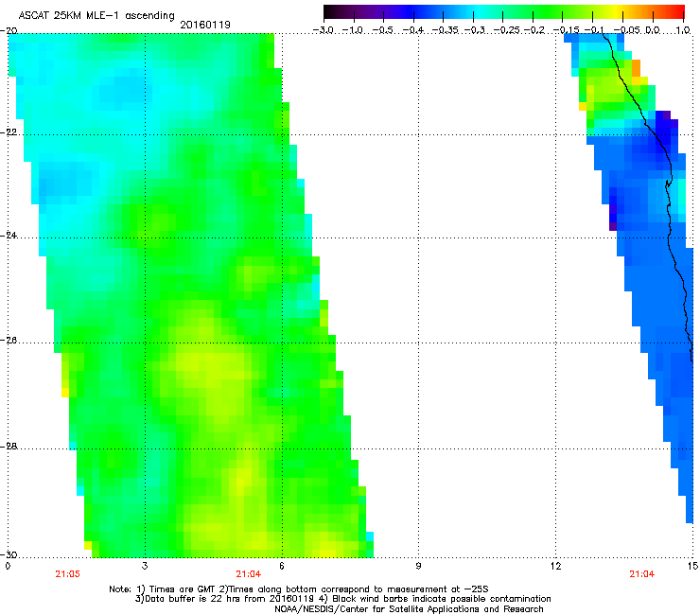Select the date label 20160119
This screenshot has height=615, width=700.
tap(205, 25)
